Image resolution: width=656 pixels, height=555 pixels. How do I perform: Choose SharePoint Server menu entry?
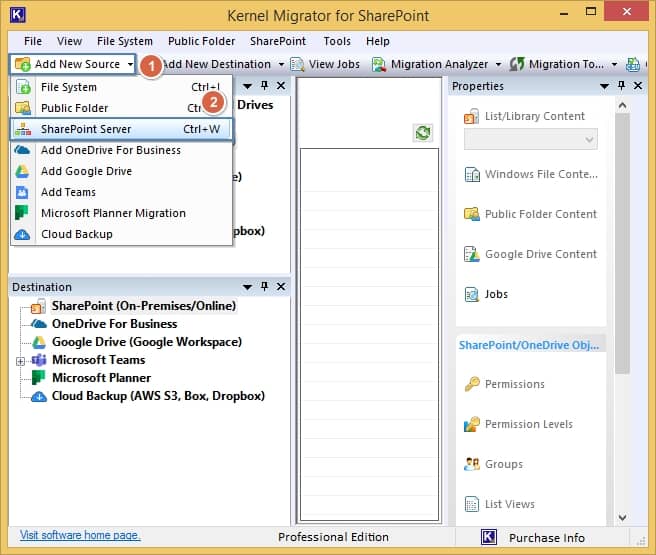121,129
